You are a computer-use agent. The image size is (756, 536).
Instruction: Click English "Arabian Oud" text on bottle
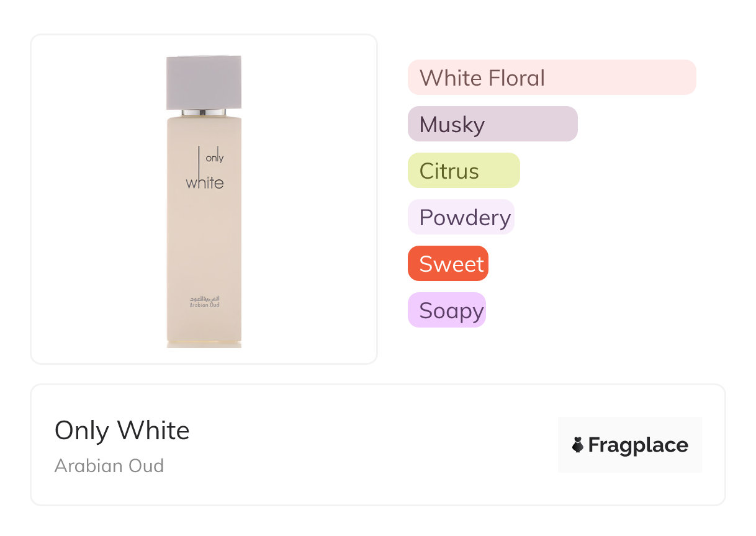click(x=204, y=305)
